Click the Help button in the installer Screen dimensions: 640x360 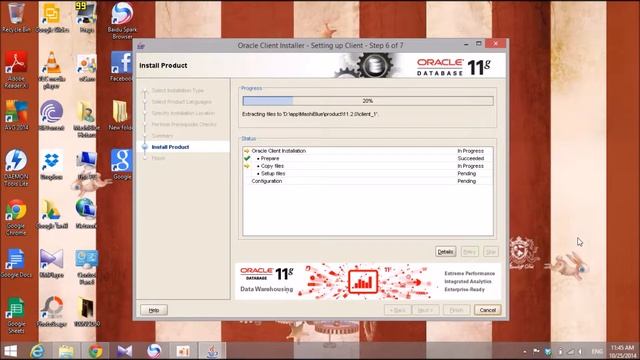pyautogui.click(x=154, y=310)
